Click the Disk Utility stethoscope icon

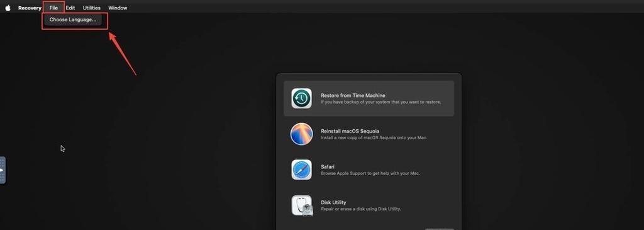click(x=301, y=205)
